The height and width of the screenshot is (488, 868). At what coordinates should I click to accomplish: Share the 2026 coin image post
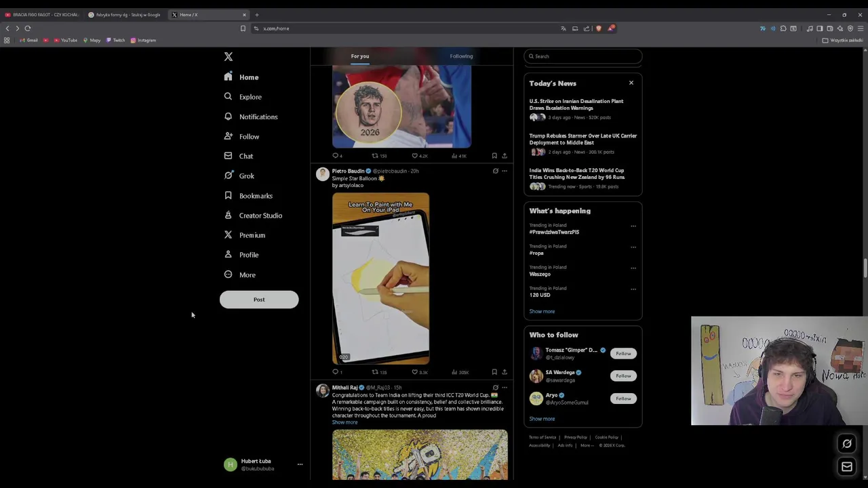click(505, 156)
